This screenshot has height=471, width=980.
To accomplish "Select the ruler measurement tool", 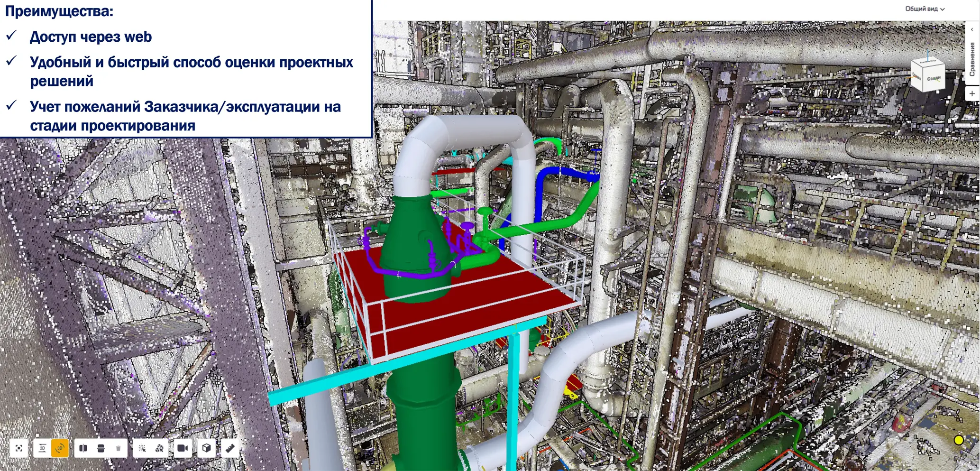I will [230, 448].
